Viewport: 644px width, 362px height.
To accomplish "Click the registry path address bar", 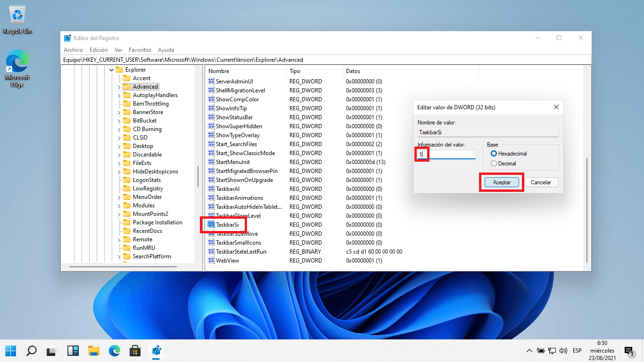I will pyautogui.click(x=326, y=60).
